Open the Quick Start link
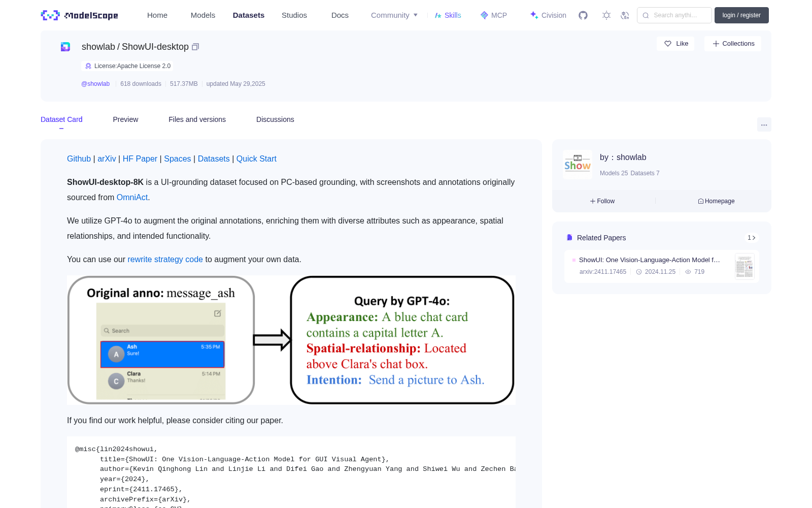Viewport: 812px width, 508px height. coord(256,158)
